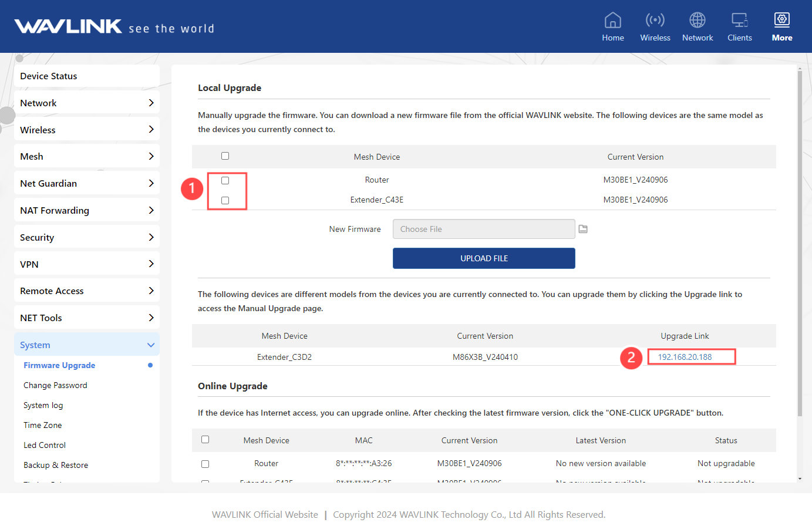Toggle select-all checkbox in Local Upgrade header

[x=225, y=156]
